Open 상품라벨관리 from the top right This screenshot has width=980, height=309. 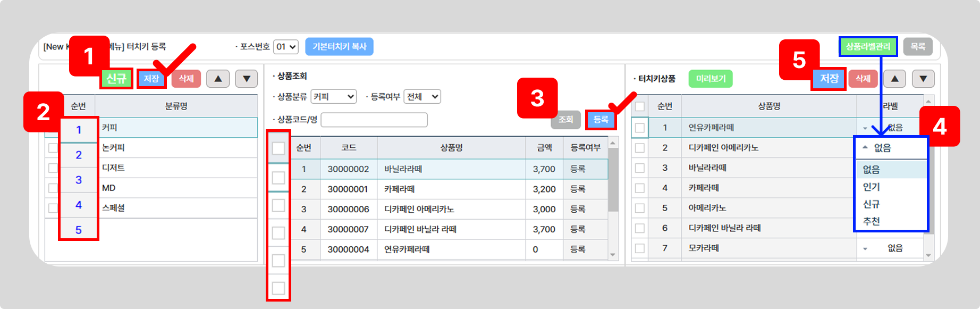click(x=868, y=47)
